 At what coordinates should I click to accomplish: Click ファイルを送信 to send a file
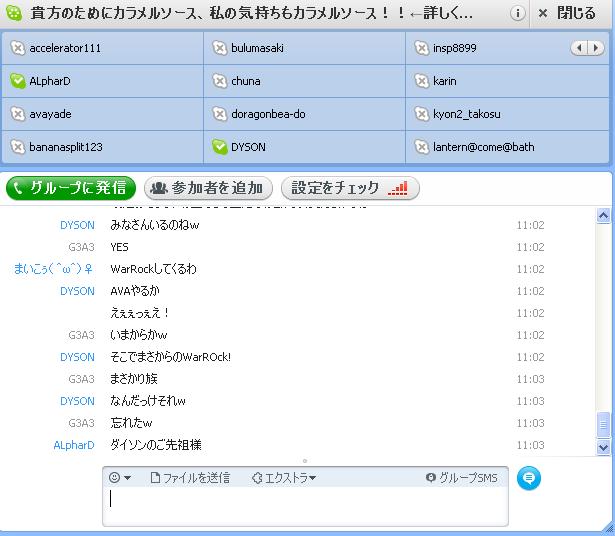[x=189, y=478]
